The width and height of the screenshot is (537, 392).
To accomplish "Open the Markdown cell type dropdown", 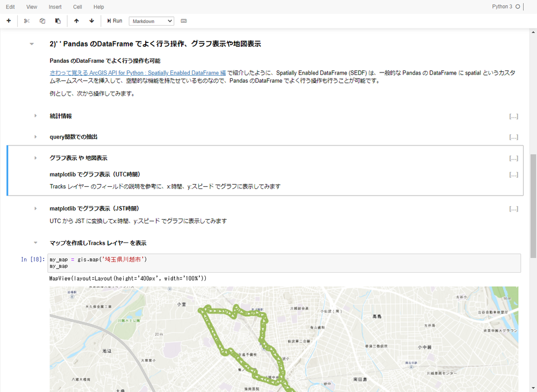I will 152,21.
